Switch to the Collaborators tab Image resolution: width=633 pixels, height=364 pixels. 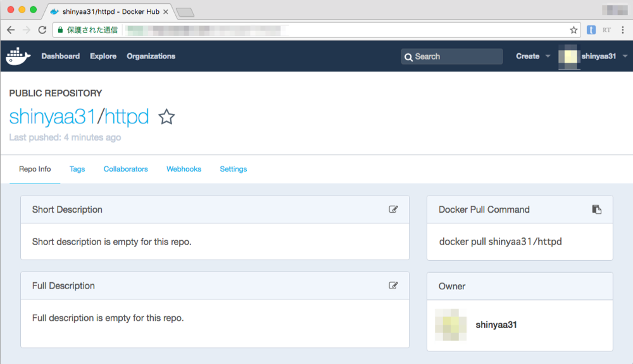click(125, 169)
